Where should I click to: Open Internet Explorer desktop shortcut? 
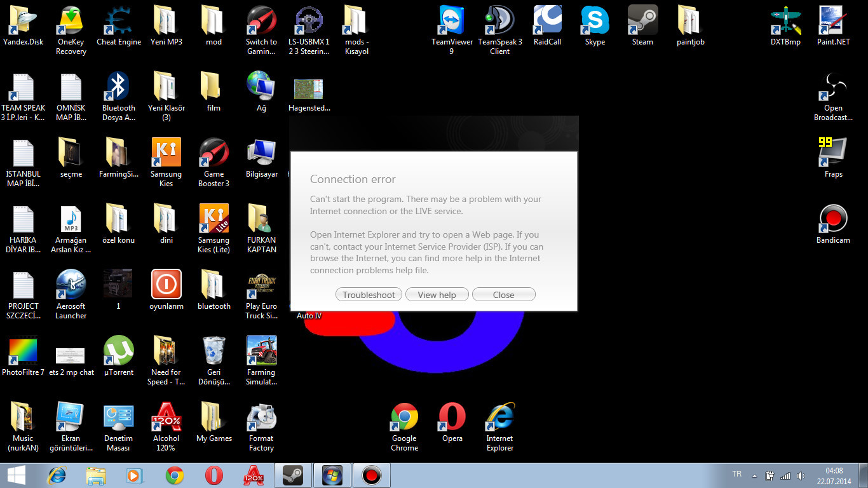[499, 427]
